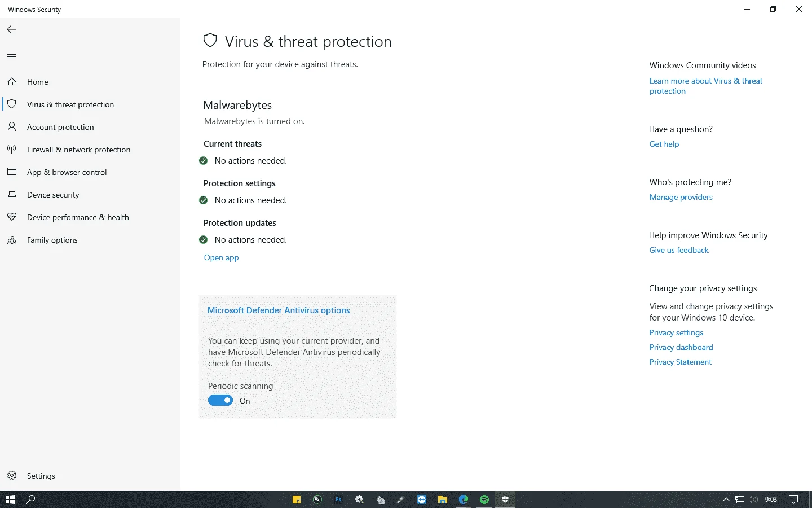Click the back arrow icon
Viewport: 812px width, 508px height.
coord(11,29)
